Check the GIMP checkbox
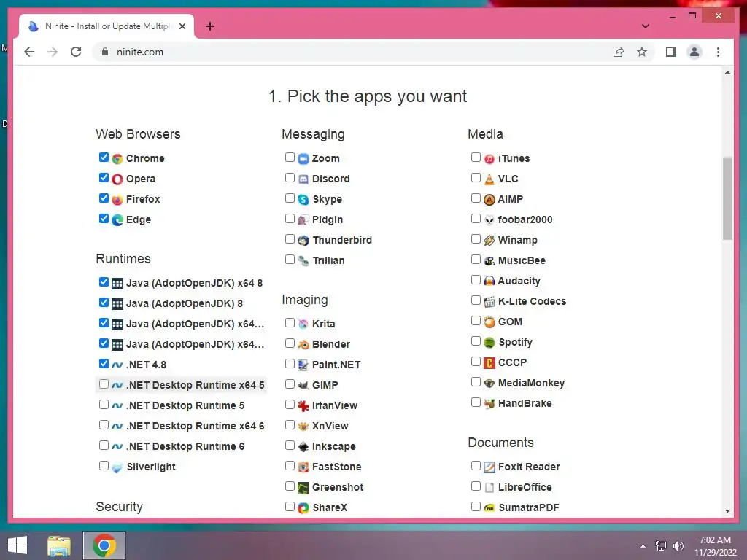747x560 pixels. tap(290, 384)
